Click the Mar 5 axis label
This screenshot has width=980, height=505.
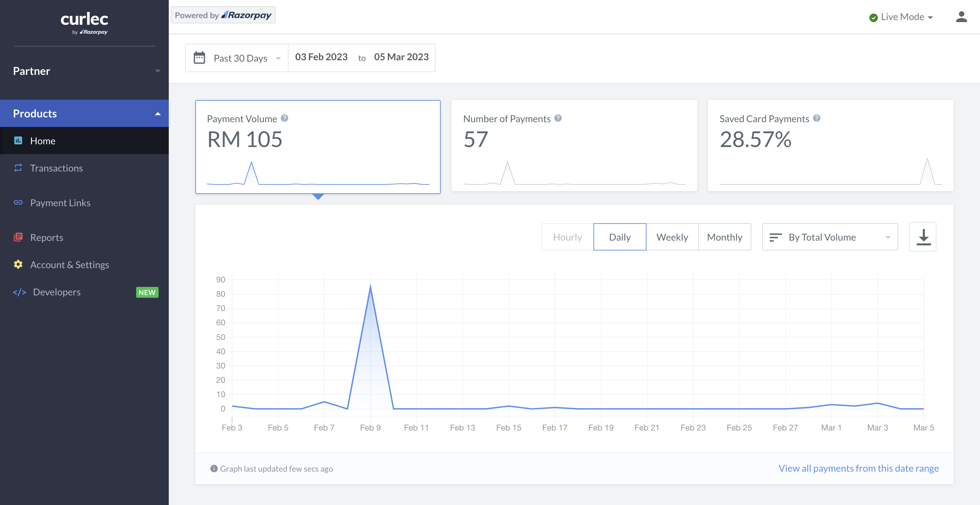(924, 427)
